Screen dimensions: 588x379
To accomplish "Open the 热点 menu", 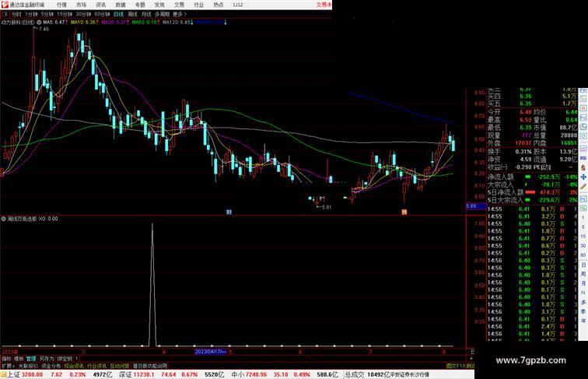I will [219, 5].
